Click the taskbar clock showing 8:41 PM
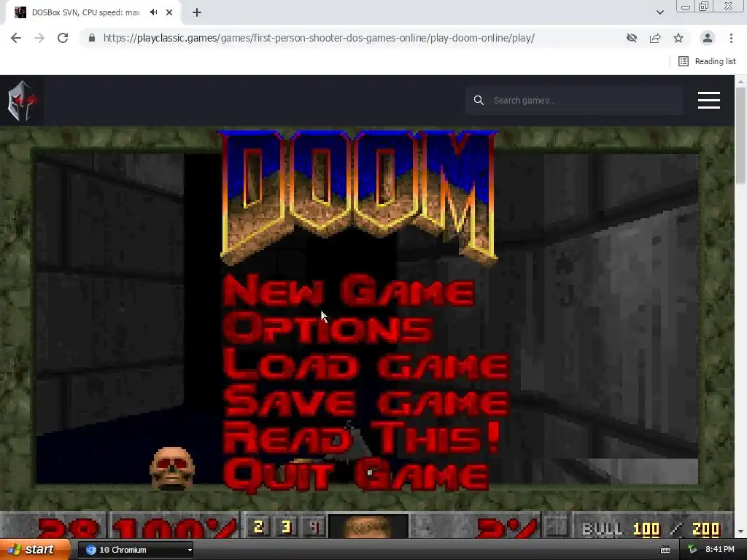747x560 pixels. click(x=719, y=550)
